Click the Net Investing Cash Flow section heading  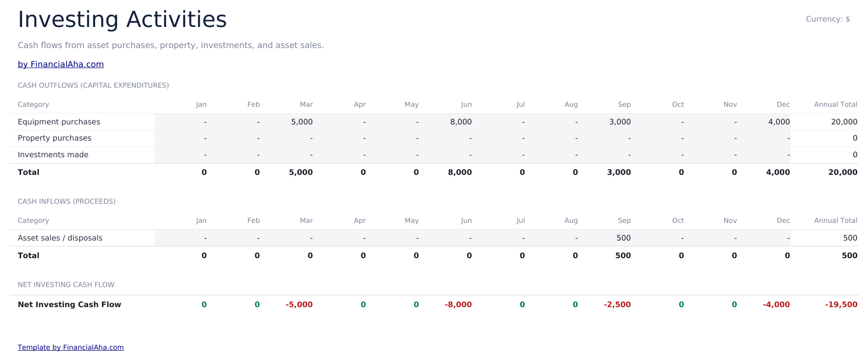tap(66, 285)
